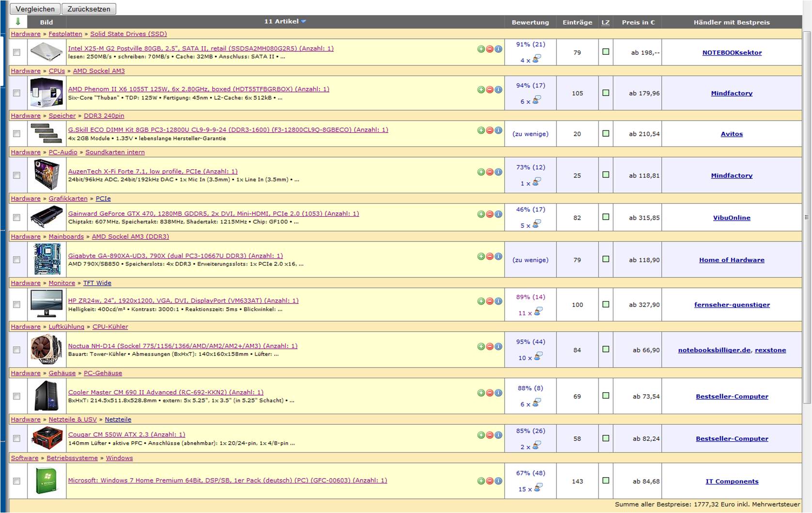812x513 pixels.
Task: Go to the Soundkarten intern category
Action: tap(115, 152)
